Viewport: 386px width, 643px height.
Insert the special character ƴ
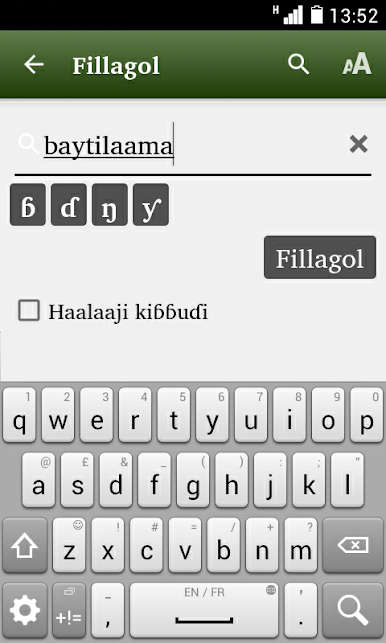pos(151,205)
